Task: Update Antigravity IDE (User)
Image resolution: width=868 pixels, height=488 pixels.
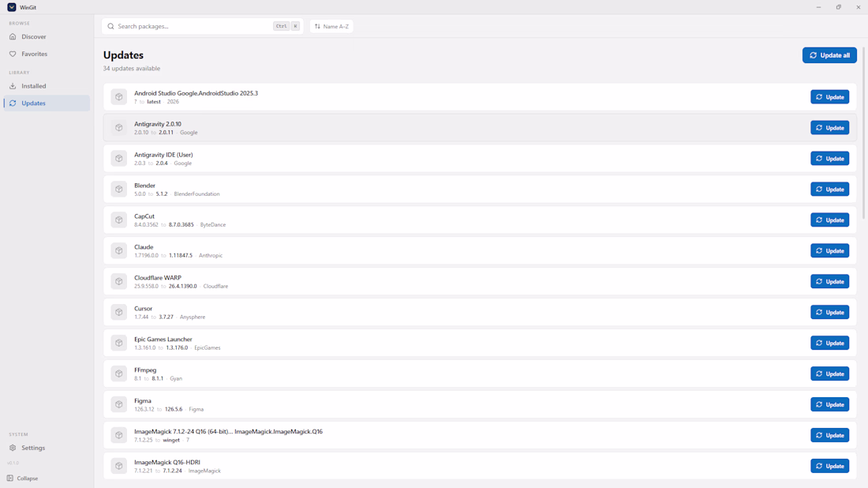Action: (830, 159)
